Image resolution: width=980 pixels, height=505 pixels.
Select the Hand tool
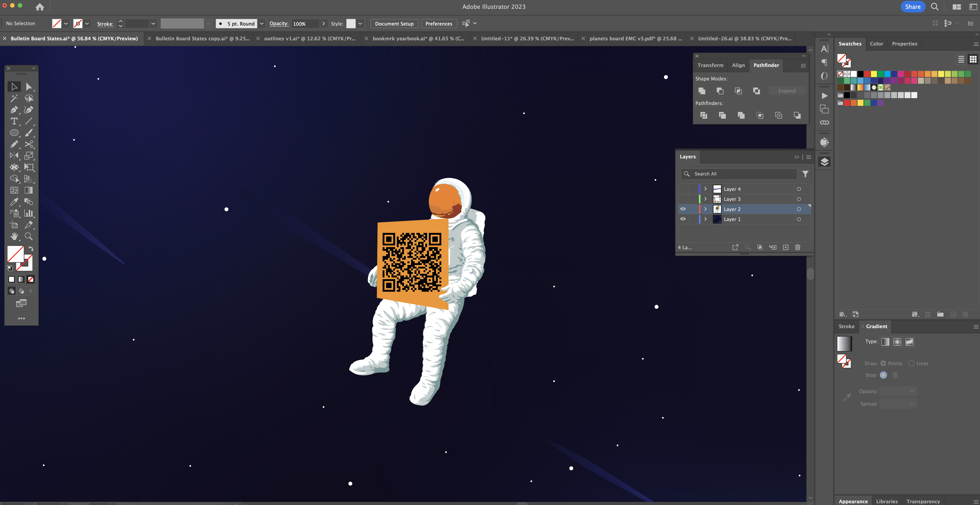[14, 236]
